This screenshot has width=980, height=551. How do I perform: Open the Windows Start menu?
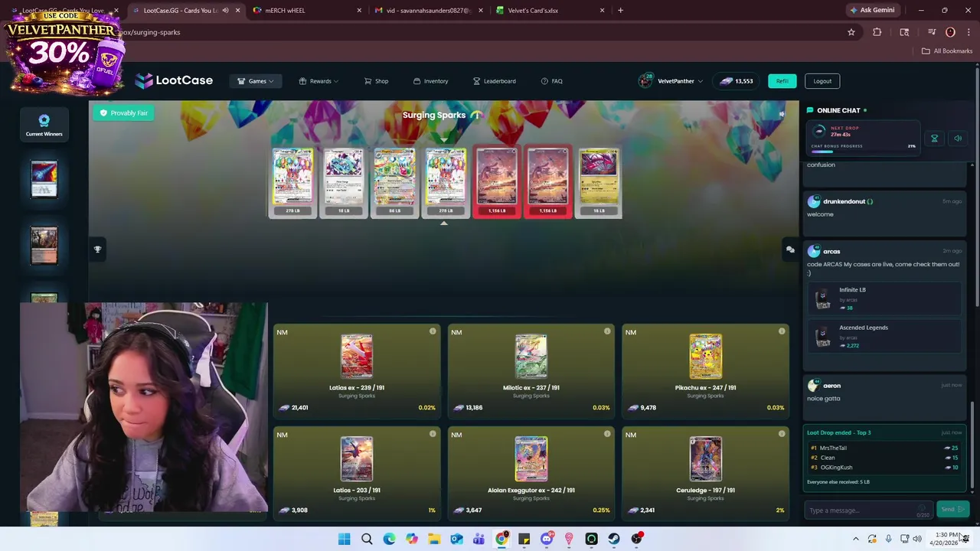click(345, 540)
